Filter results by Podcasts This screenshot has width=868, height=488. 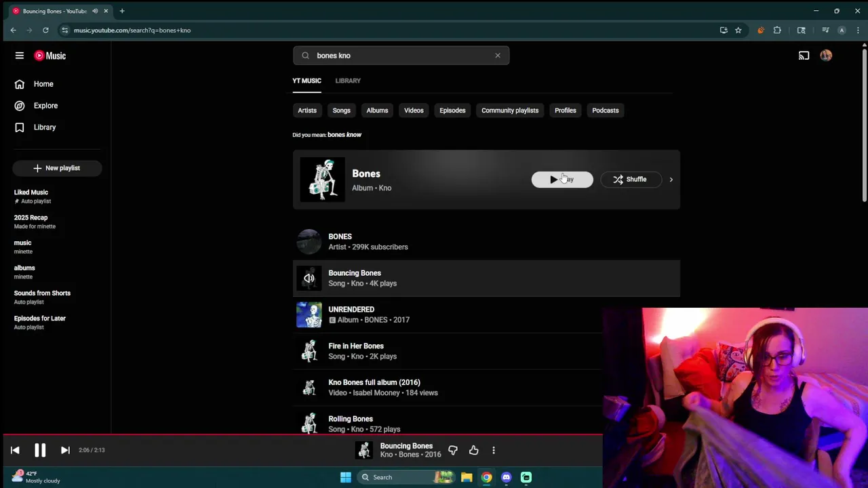pos(606,110)
